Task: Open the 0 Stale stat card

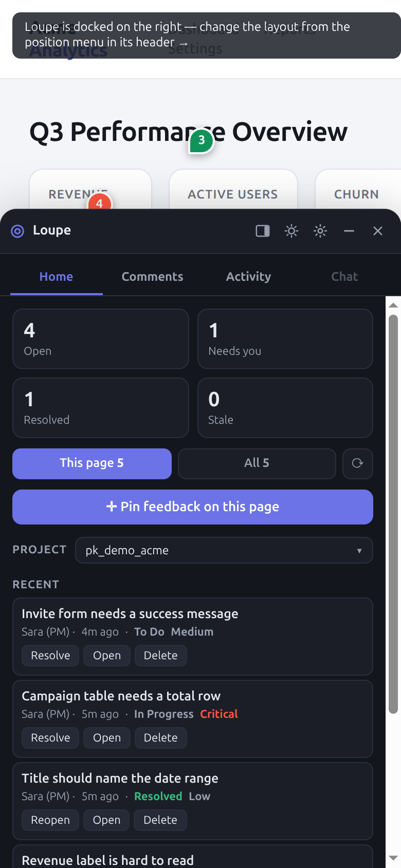Action: [x=285, y=408]
